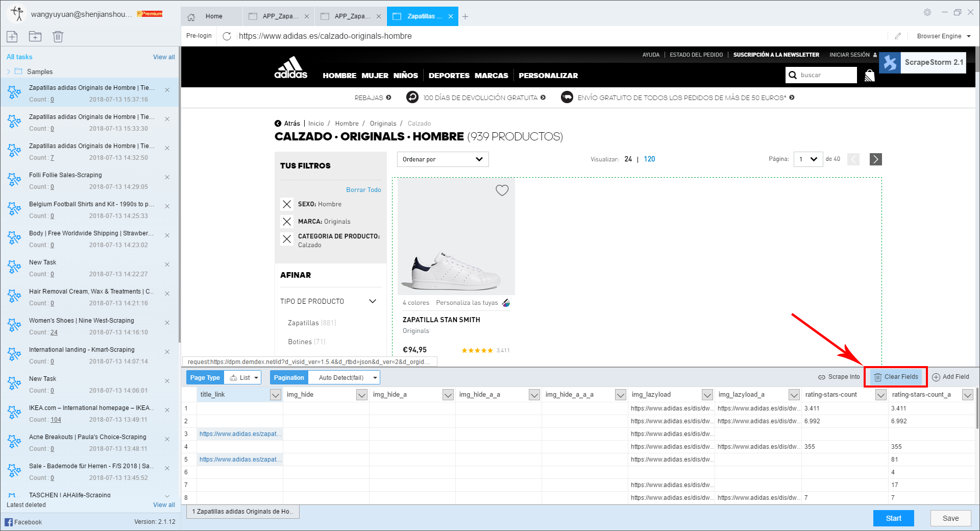Close the active Zapatillas tab
The image size is (980, 531).
tap(451, 16)
